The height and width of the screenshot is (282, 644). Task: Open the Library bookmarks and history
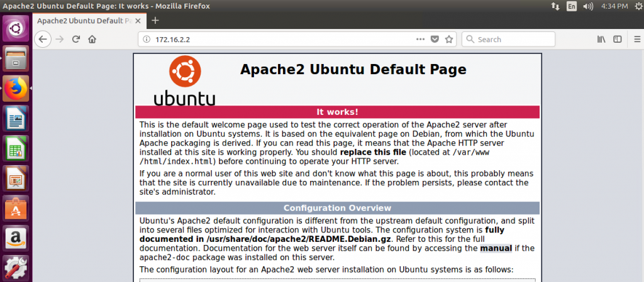point(602,40)
